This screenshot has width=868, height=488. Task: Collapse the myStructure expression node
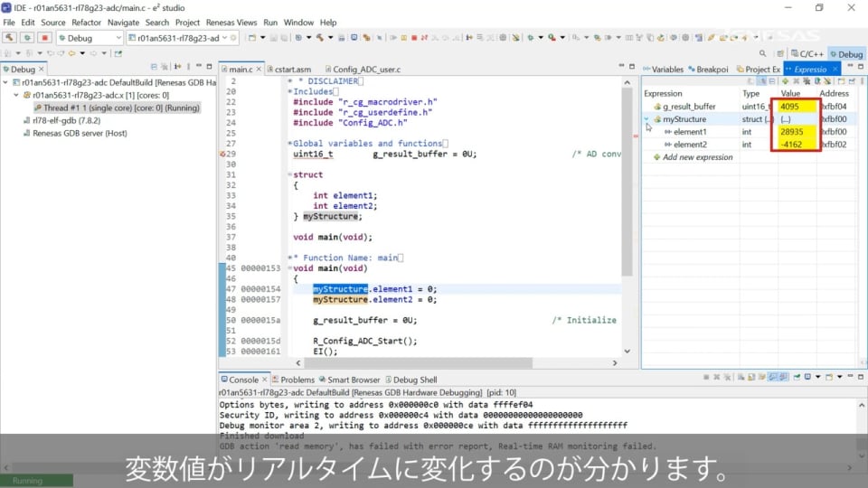(x=646, y=119)
